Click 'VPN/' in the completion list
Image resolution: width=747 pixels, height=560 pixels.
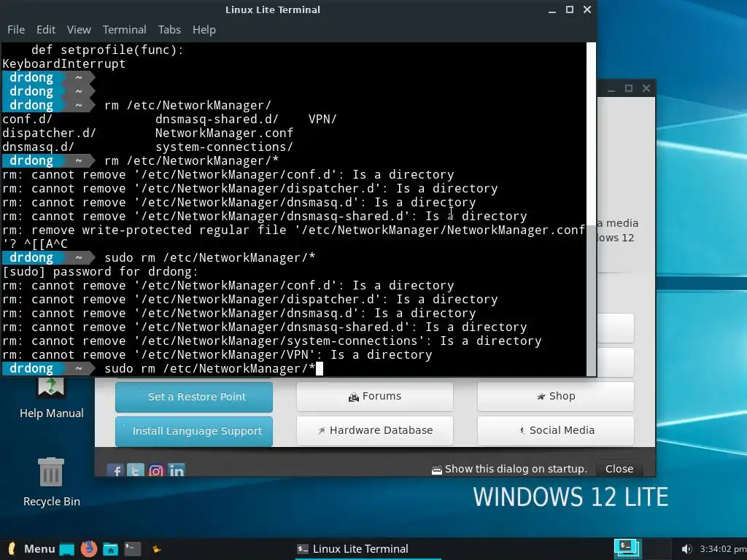pos(322,119)
